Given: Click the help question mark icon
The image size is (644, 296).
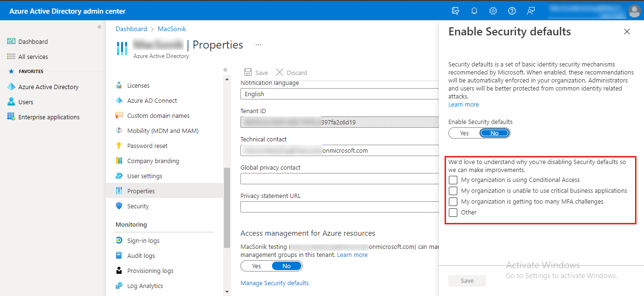Looking at the screenshot, I should (512, 11).
